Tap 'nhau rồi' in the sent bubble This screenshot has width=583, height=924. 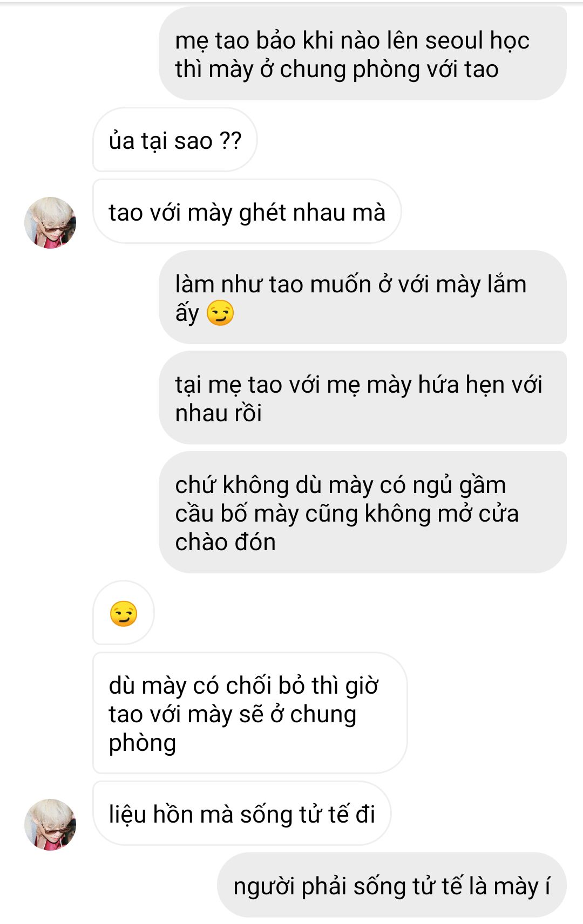tap(219, 413)
